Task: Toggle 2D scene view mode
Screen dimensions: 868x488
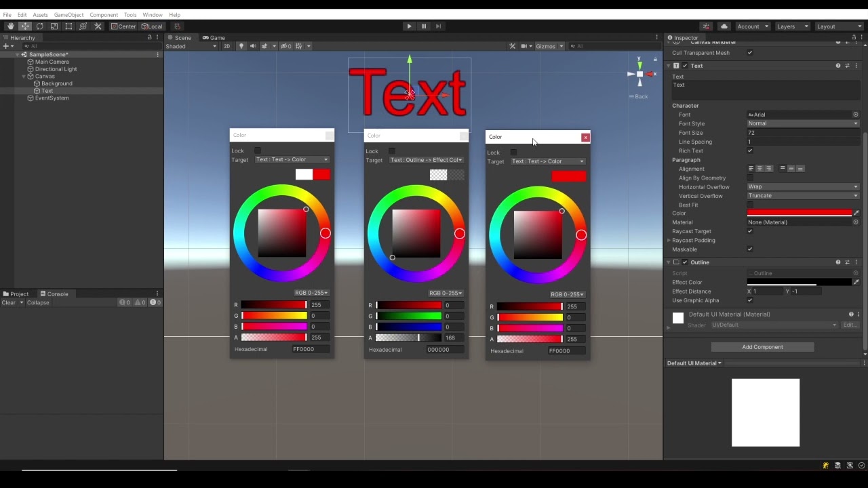Action: pos(227,46)
